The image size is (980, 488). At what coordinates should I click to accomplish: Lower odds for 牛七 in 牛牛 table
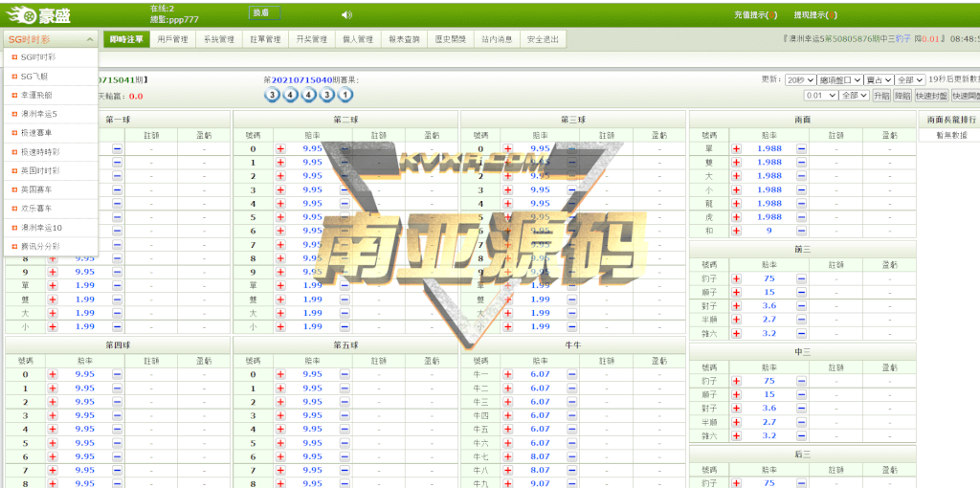(572, 456)
